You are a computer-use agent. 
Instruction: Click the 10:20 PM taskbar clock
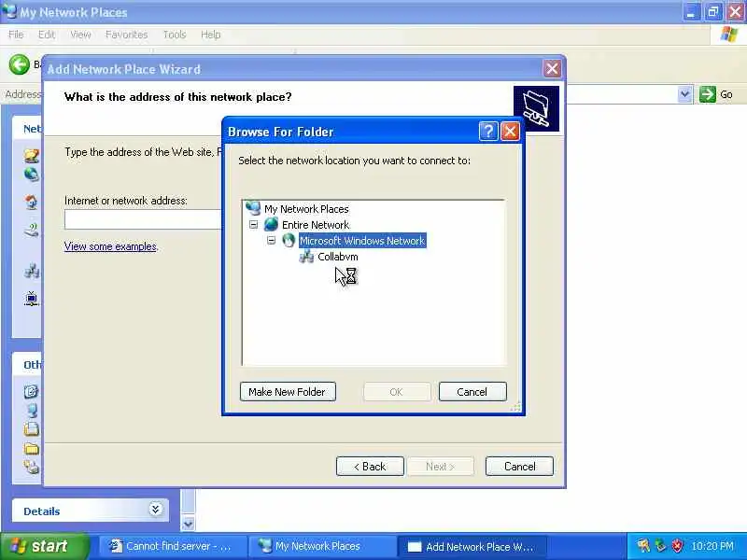712,546
